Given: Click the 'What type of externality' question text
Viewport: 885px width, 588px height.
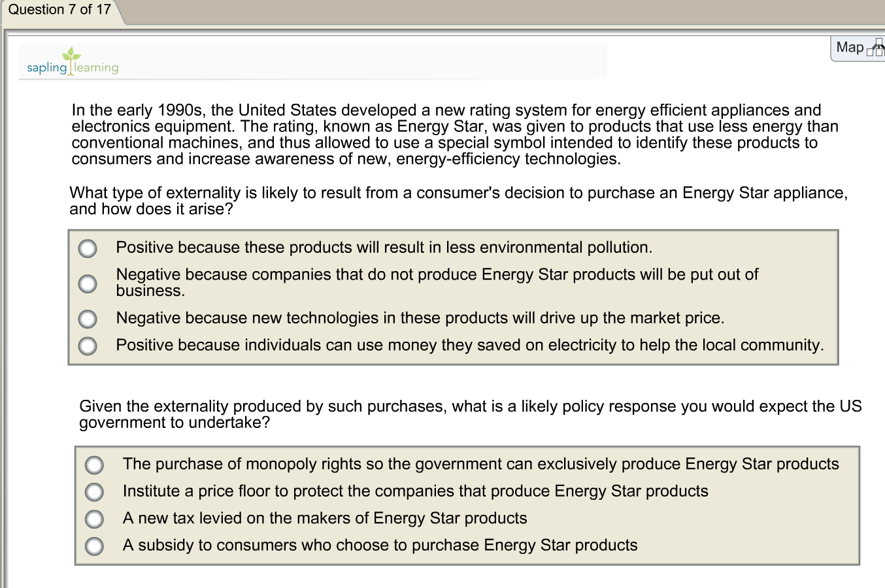Looking at the screenshot, I should pyautogui.click(x=458, y=201).
